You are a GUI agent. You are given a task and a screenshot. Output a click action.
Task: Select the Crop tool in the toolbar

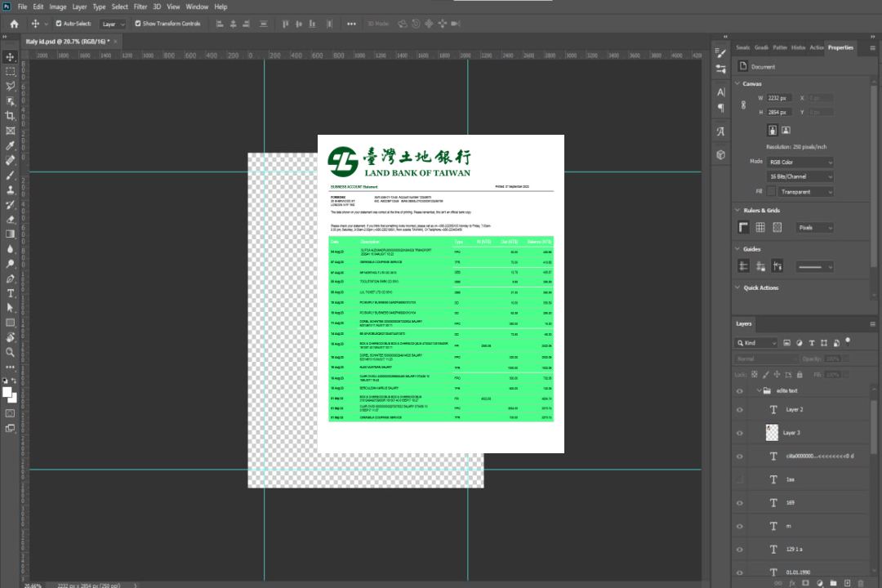tap(11, 116)
